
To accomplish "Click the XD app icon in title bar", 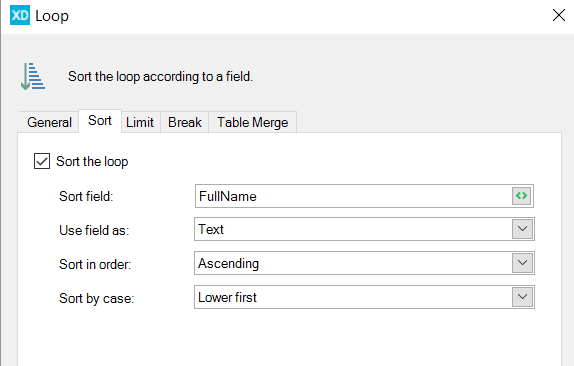I will (x=20, y=15).
